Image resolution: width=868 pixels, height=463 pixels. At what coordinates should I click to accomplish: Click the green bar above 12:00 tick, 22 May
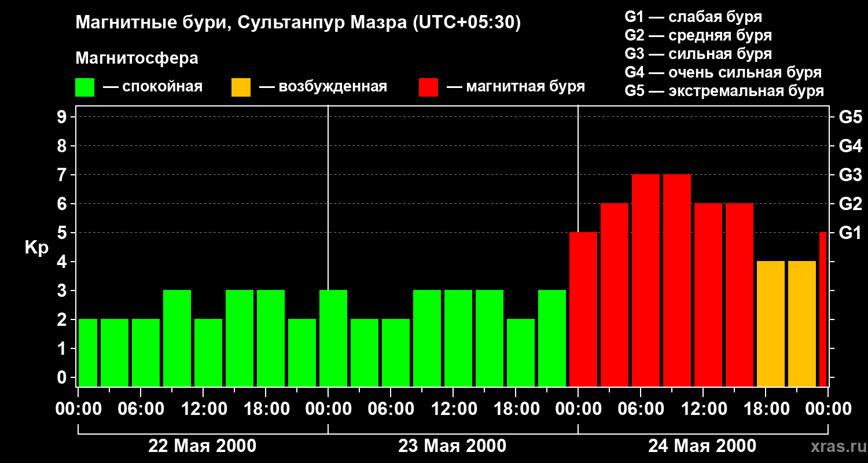[208, 352]
